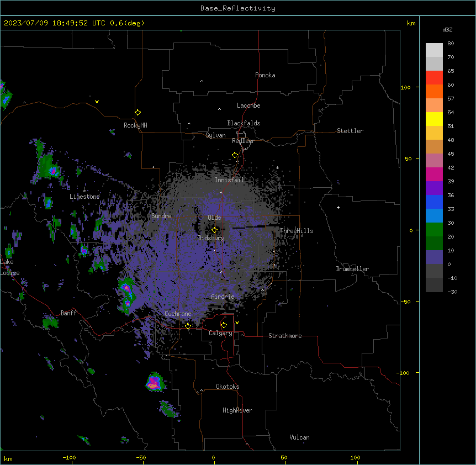The height and width of the screenshot is (465, 476).
Task: Select the Sylvan label
Action: pyautogui.click(x=215, y=135)
